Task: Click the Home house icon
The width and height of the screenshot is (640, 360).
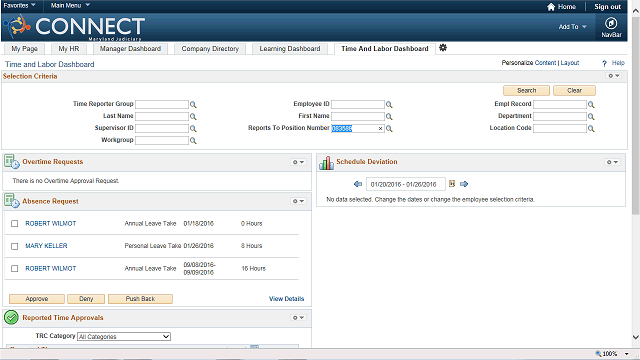Action: [551, 7]
